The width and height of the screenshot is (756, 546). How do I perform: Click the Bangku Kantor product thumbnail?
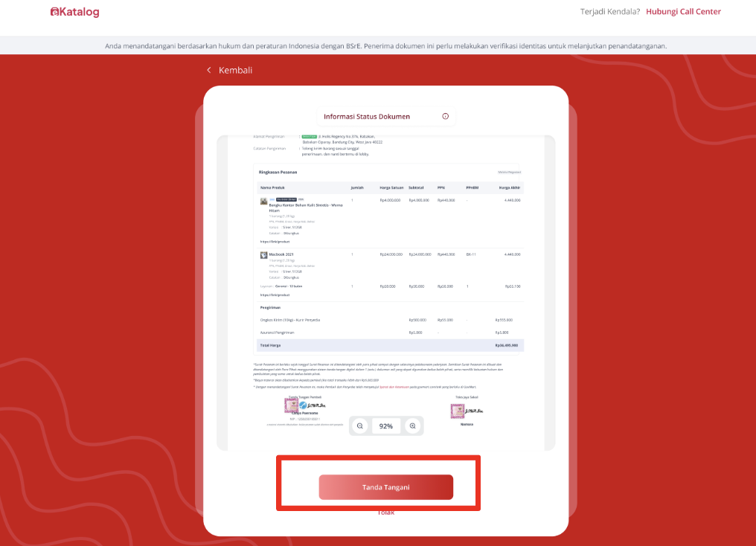click(263, 201)
